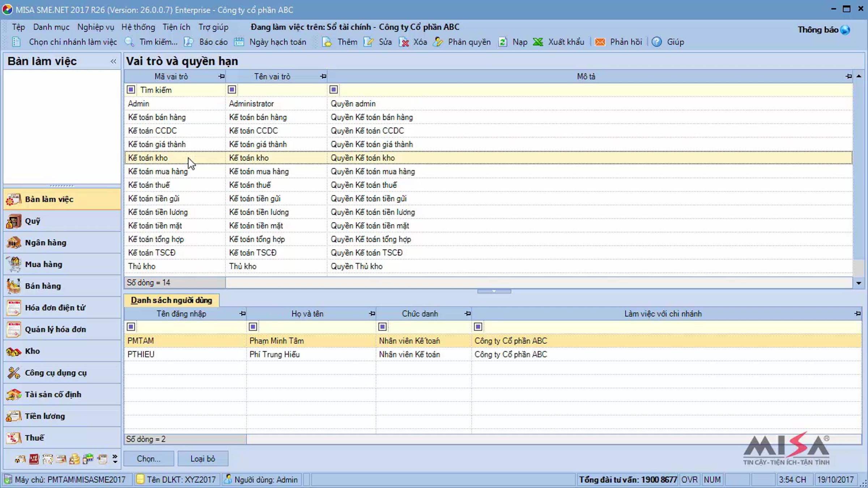The image size is (868, 488).
Task: Open the Bán hàng module in the sidebar
Action: pyautogui.click(x=62, y=286)
